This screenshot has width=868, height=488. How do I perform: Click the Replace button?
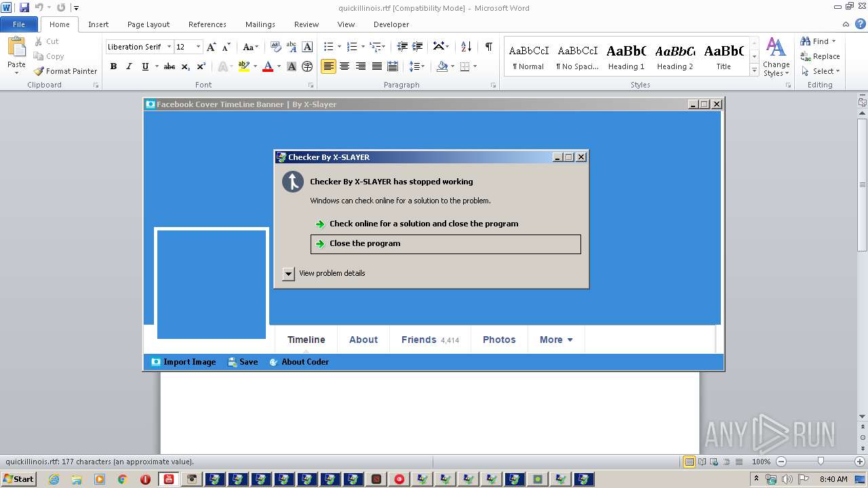820,56
